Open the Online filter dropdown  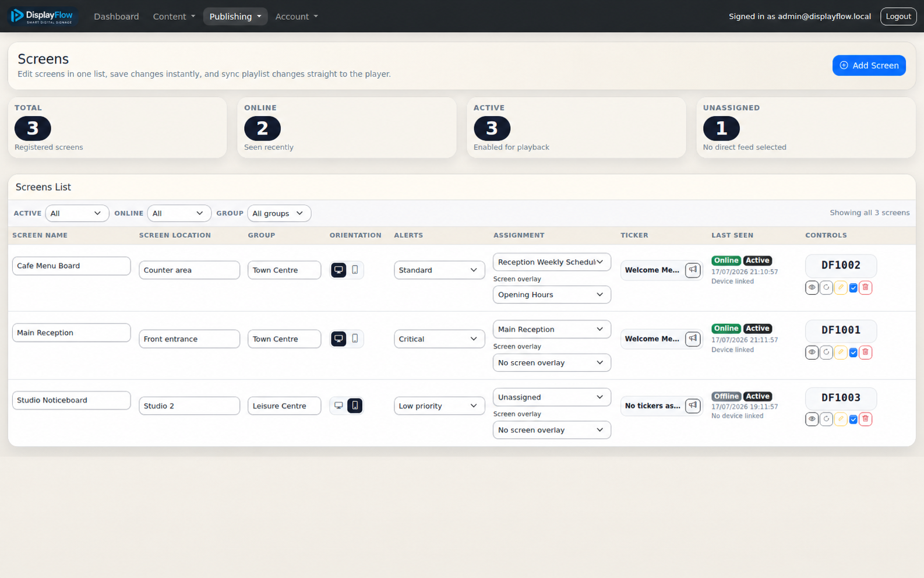click(179, 213)
